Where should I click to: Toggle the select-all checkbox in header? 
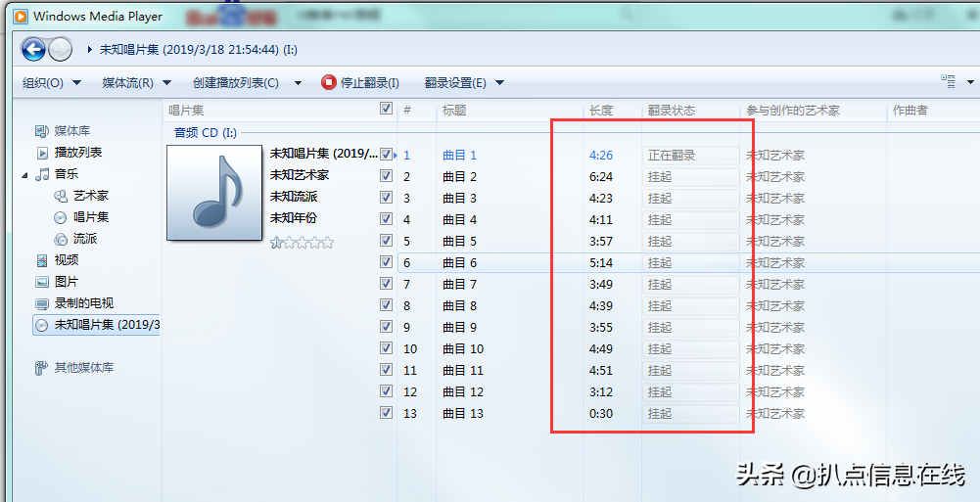tap(387, 109)
